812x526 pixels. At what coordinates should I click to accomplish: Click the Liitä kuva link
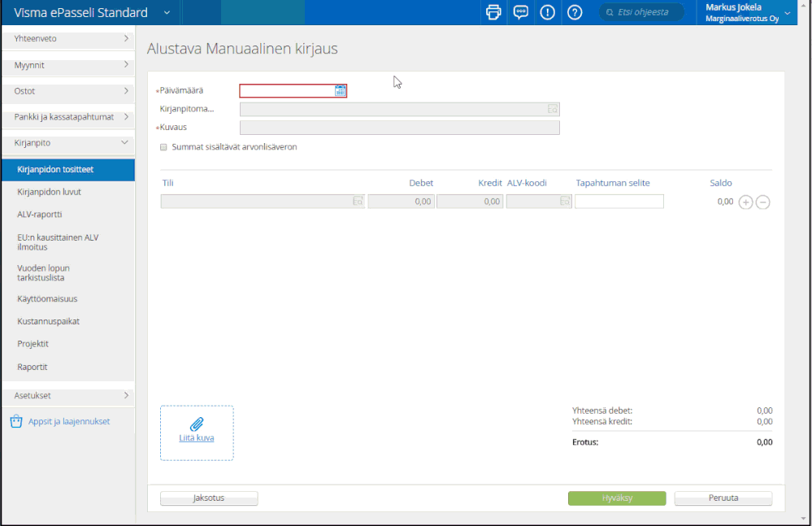coord(196,438)
